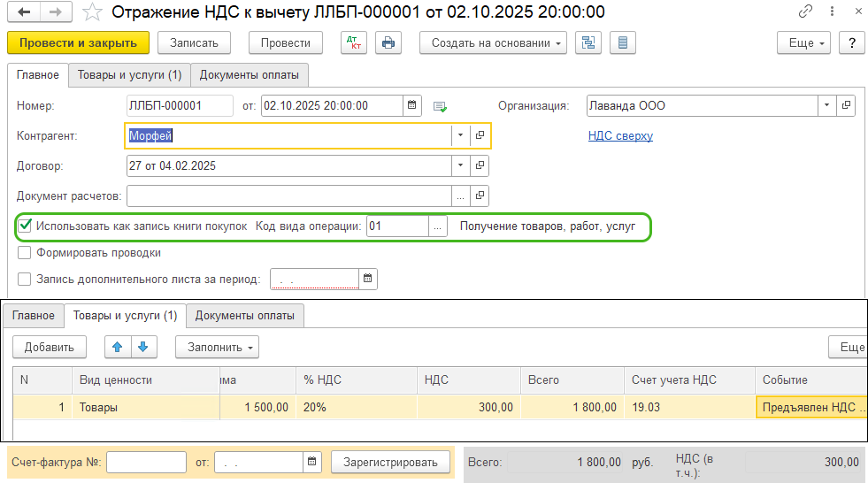Expand the Контрагент dropdown list
The height and width of the screenshot is (483, 868).
(x=460, y=135)
